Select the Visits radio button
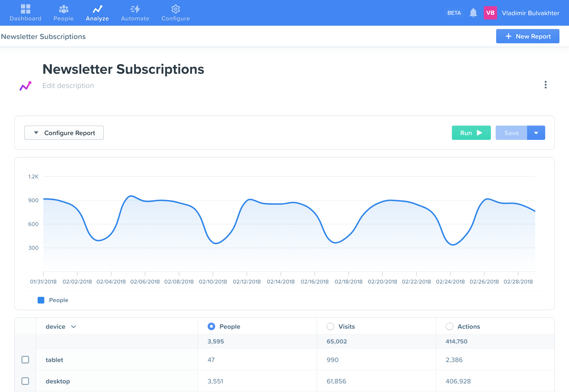The width and height of the screenshot is (569, 392). pyautogui.click(x=330, y=326)
